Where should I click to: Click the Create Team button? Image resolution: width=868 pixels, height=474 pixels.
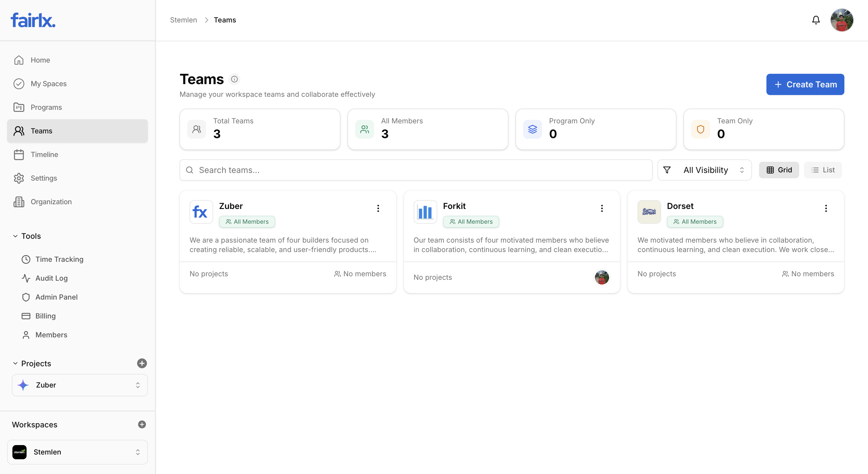coord(805,84)
